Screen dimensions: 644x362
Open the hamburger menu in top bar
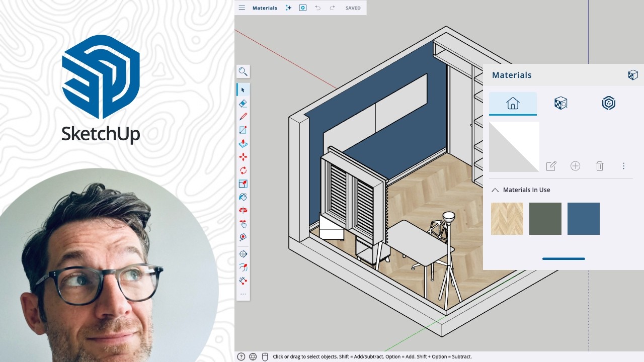click(242, 8)
